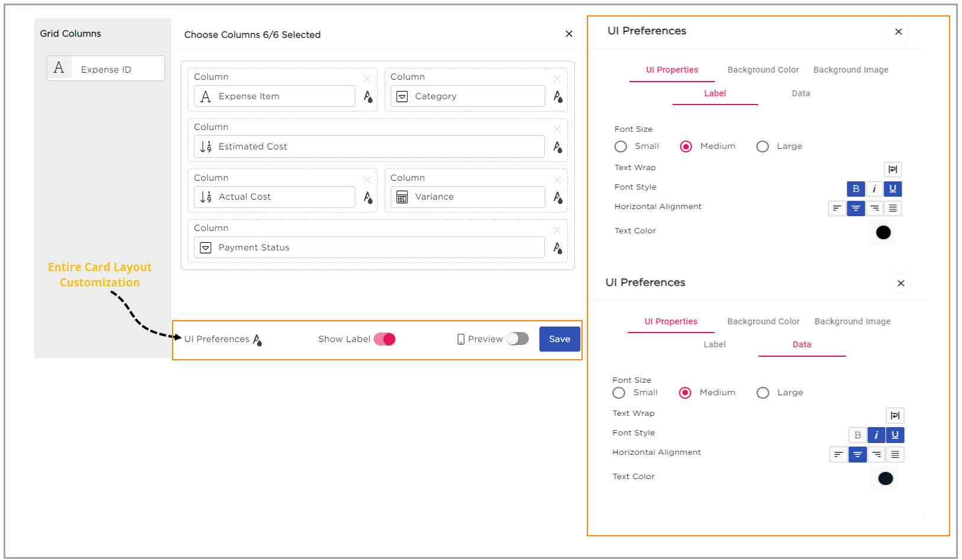Open the Actual Cost column field
The width and height of the screenshot is (962, 560).
click(x=274, y=197)
